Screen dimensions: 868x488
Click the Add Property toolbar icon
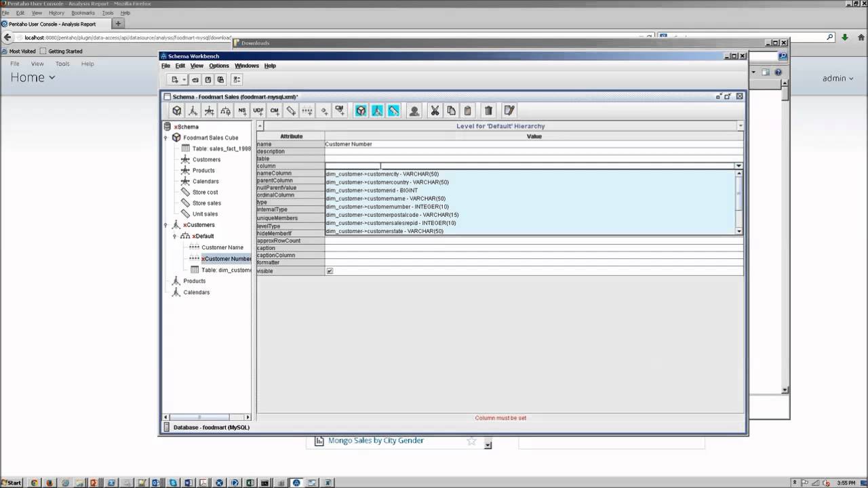click(323, 110)
